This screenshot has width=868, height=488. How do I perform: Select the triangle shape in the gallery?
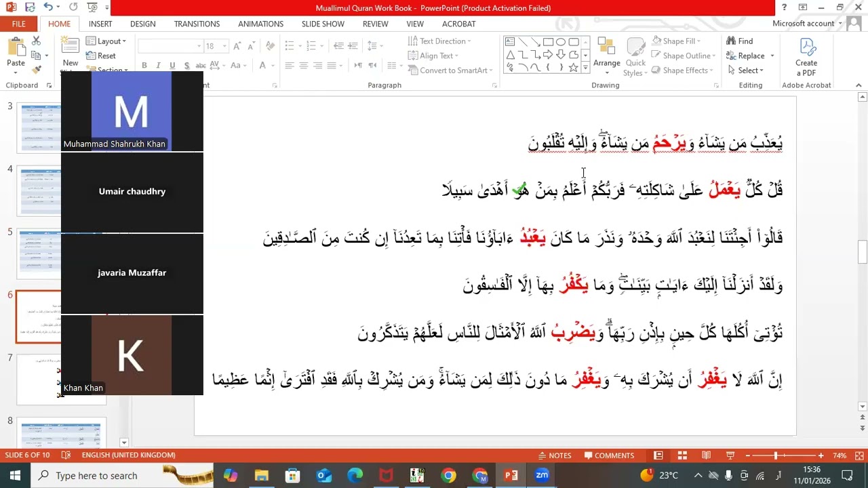(510, 54)
